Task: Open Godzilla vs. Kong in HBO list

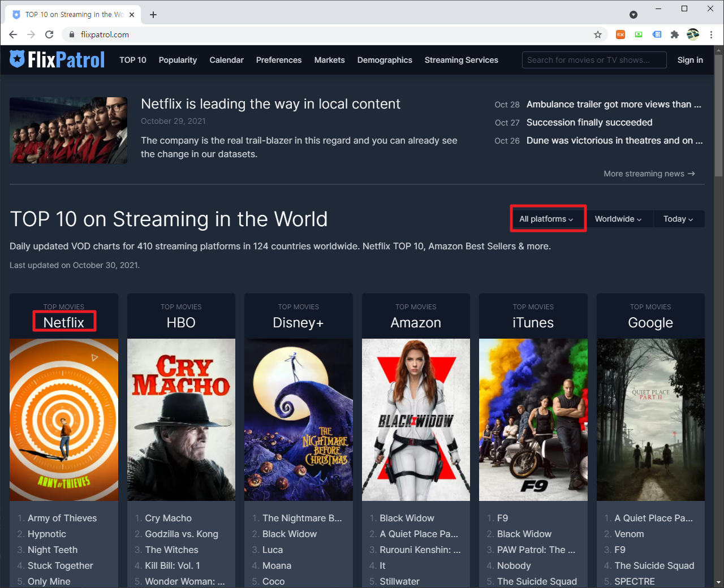Action: coord(182,534)
